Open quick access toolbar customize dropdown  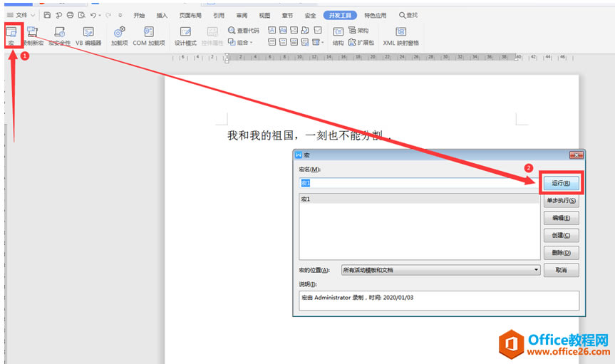(120, 15)
